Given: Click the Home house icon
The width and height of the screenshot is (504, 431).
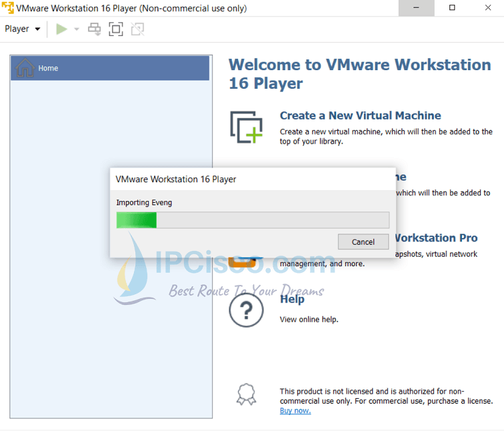Looking at the screenshot, I should click(25, 68).
